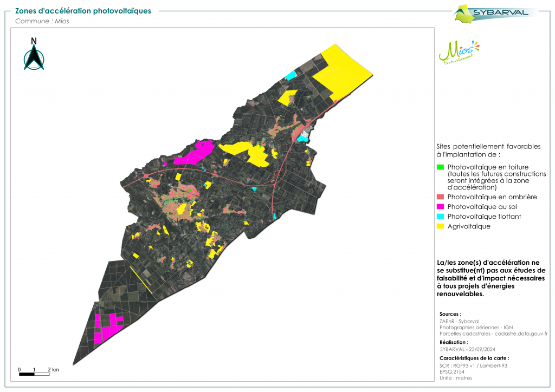Click the 'EPSG:2154' line
The height and width of the screenshot is (392, 555).
(x=452, y=372)
